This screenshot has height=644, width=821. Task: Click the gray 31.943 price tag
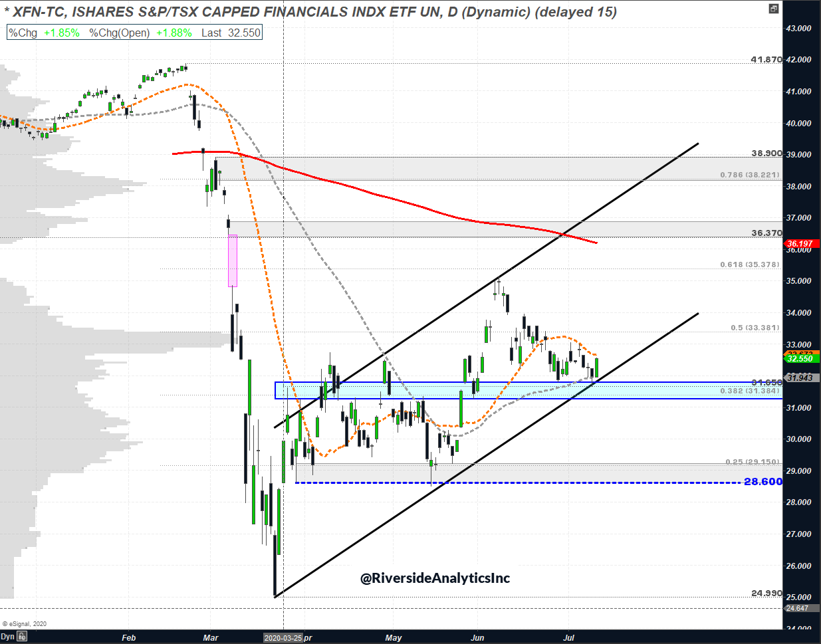[800, 377]
